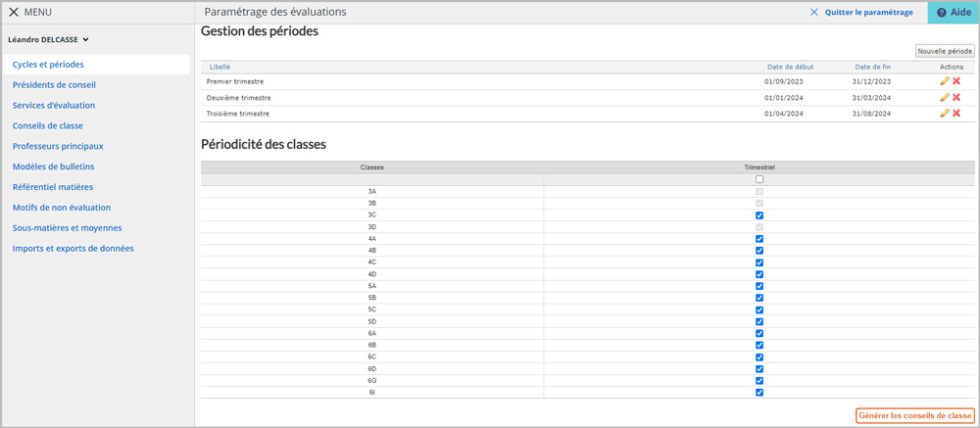Viewport: 980px width, 428px height.
Task: Untick the Trimestriel checkbox for class 5A
Action: [x=759, y=286]
